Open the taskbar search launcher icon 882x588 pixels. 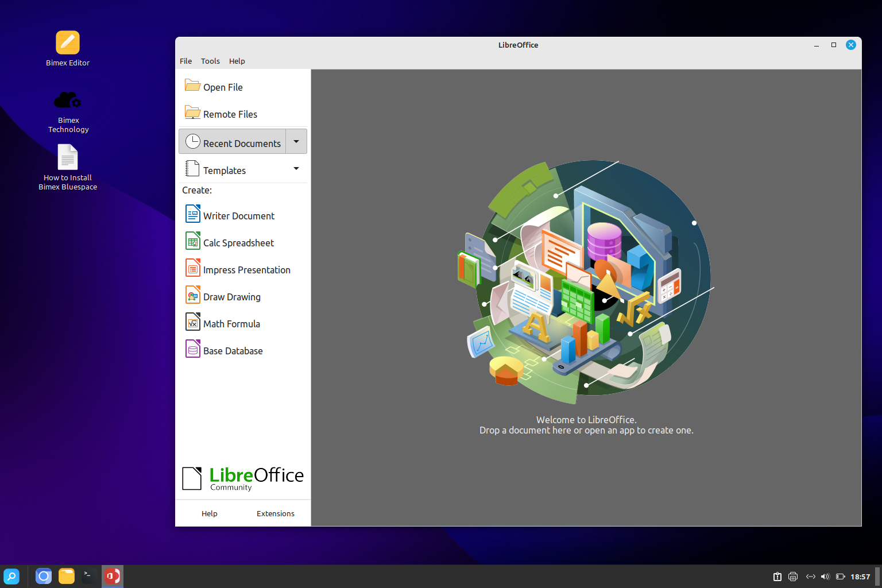[x=11, y=576]
